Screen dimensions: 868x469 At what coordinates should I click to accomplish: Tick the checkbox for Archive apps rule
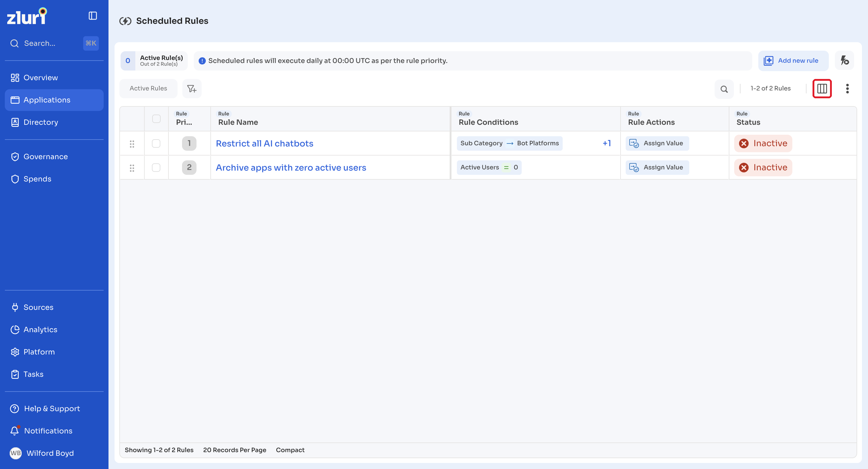pos(156,168)
